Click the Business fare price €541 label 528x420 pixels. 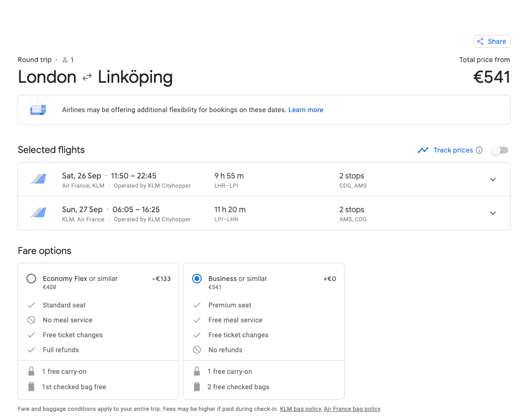pyautogui.click(x=215, y=287)
